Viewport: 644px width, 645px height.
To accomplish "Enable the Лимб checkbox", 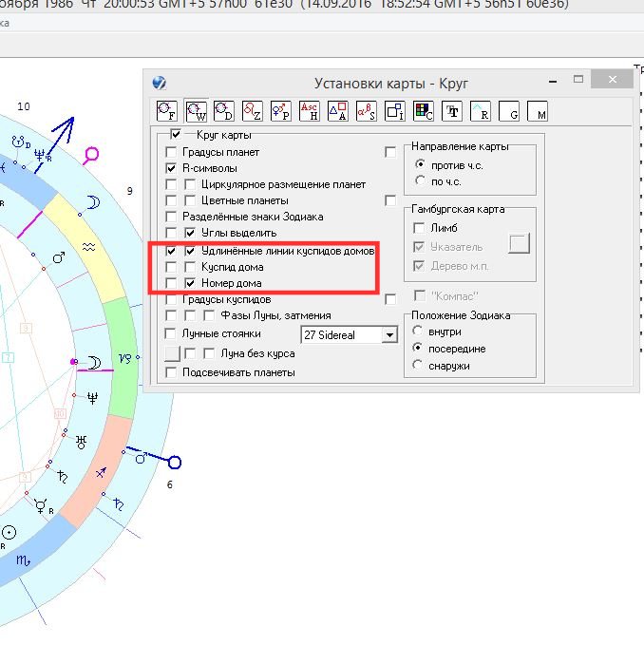I will pyautogui.click(x=419, y=228).
